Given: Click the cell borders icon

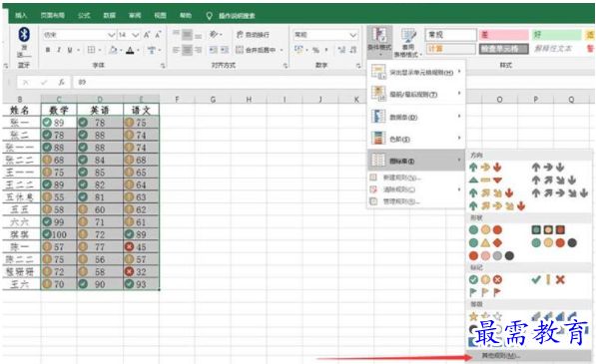Looking at the screenshot, I should [x=92, y=50].
